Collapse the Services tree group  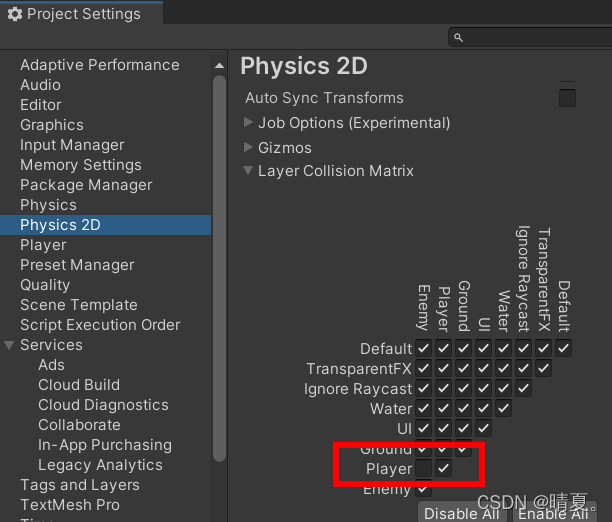9,345
